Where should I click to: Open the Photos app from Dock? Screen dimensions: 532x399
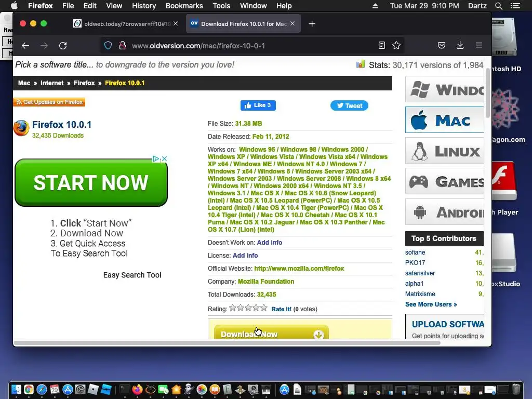click(202, 390)
